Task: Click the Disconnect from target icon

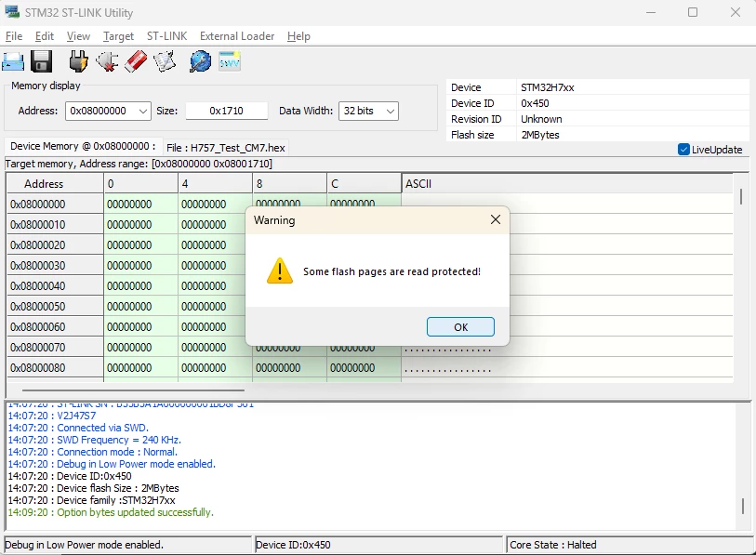Action: pyautogui.click(x=107, y=61)
